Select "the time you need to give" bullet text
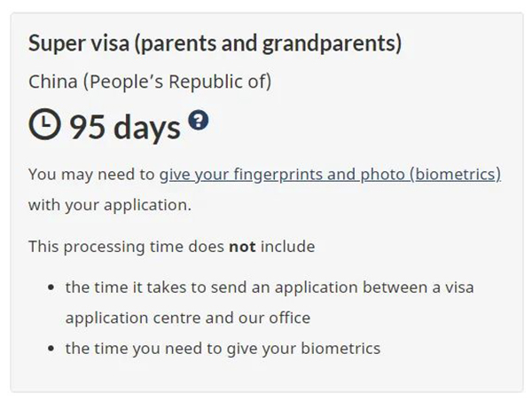532x401 pixels. pyautogui.click(x=160, y=348)
